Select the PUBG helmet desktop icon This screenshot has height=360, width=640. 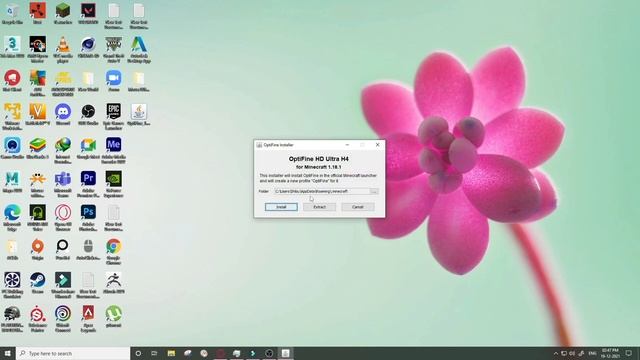tap(12, 319)
